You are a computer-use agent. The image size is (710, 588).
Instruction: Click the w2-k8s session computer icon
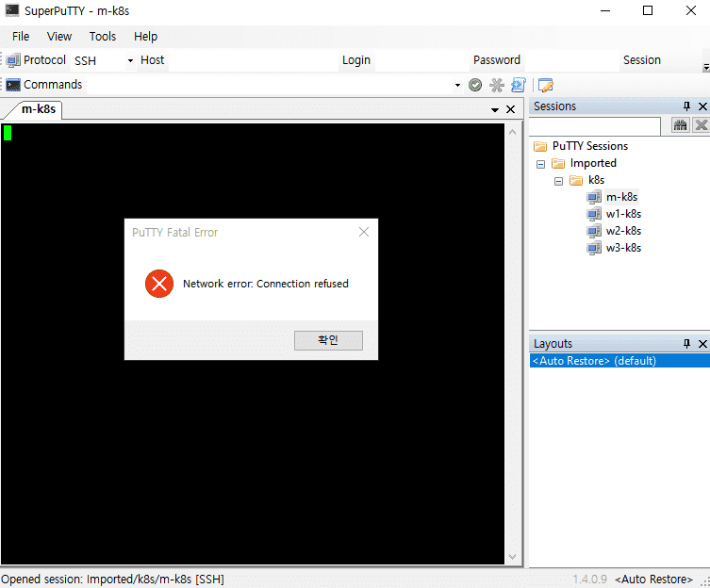tap(594, 231)
